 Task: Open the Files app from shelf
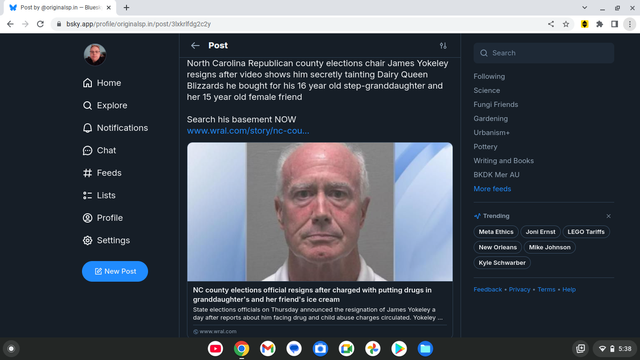(425, 349)
